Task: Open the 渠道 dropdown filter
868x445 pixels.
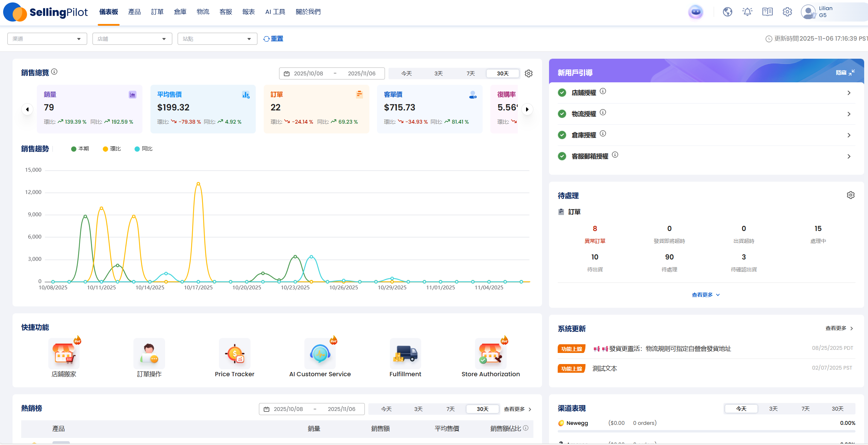Action: click(47, 39)
